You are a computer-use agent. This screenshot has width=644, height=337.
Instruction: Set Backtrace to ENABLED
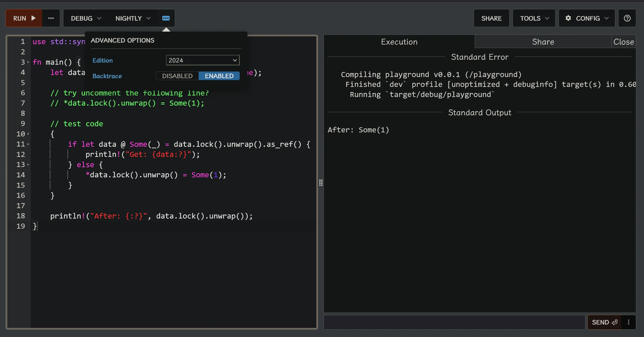click(x=219, y=76)
